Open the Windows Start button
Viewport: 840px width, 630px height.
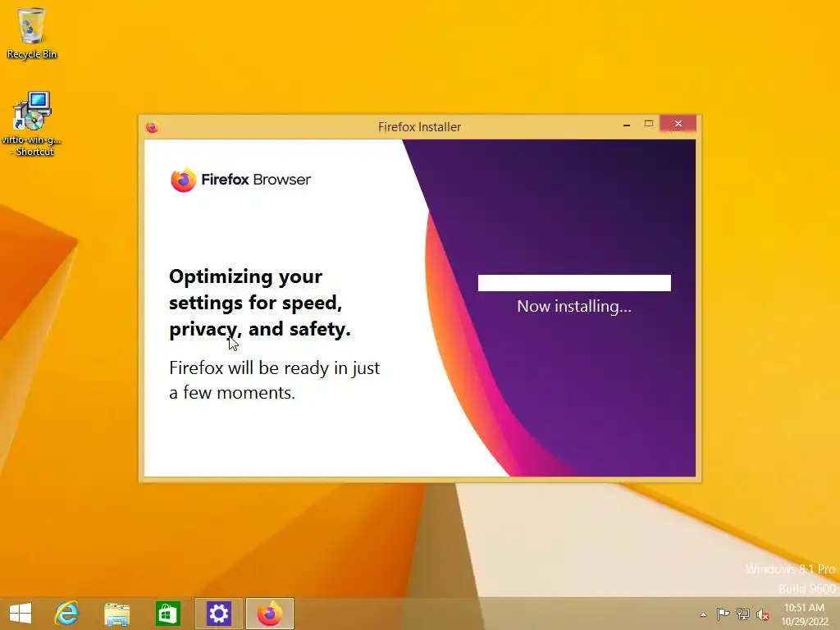[x=21, y=614]
